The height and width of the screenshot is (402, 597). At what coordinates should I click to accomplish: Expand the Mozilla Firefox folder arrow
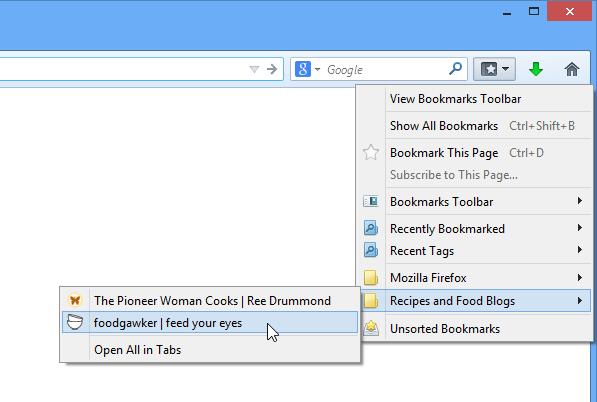(x=579, y=278)
